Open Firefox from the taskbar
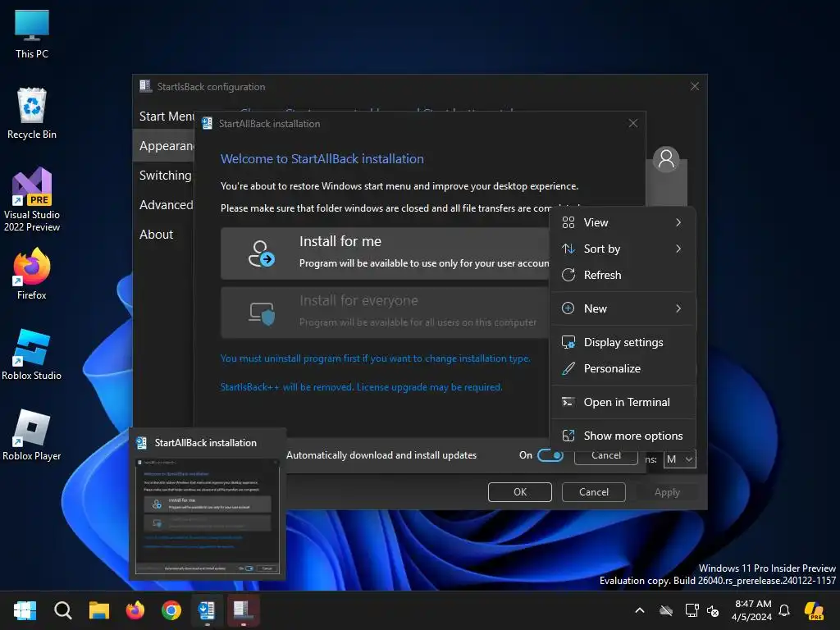840x630 pixels. point(135,610)
